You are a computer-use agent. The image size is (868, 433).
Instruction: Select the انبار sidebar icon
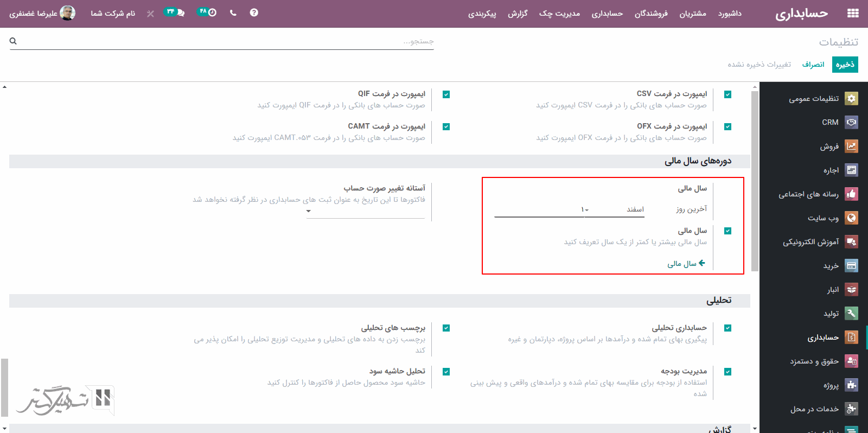(852, 289)
